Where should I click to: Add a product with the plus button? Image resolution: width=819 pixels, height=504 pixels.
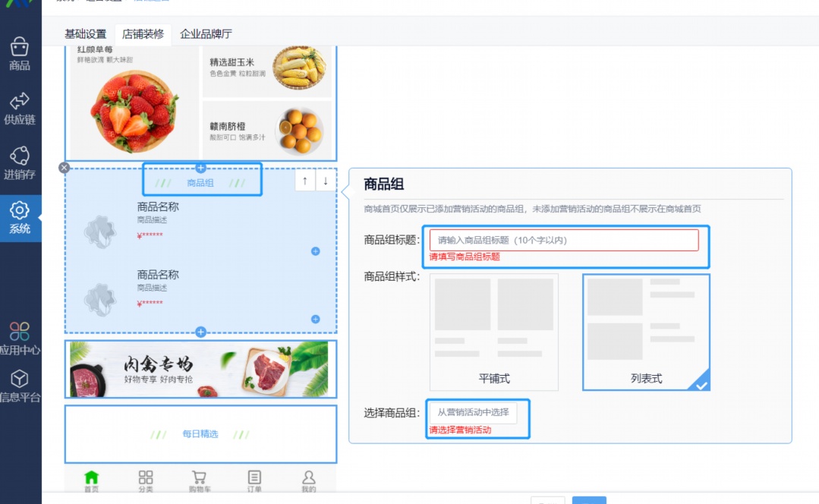(315, 250)
